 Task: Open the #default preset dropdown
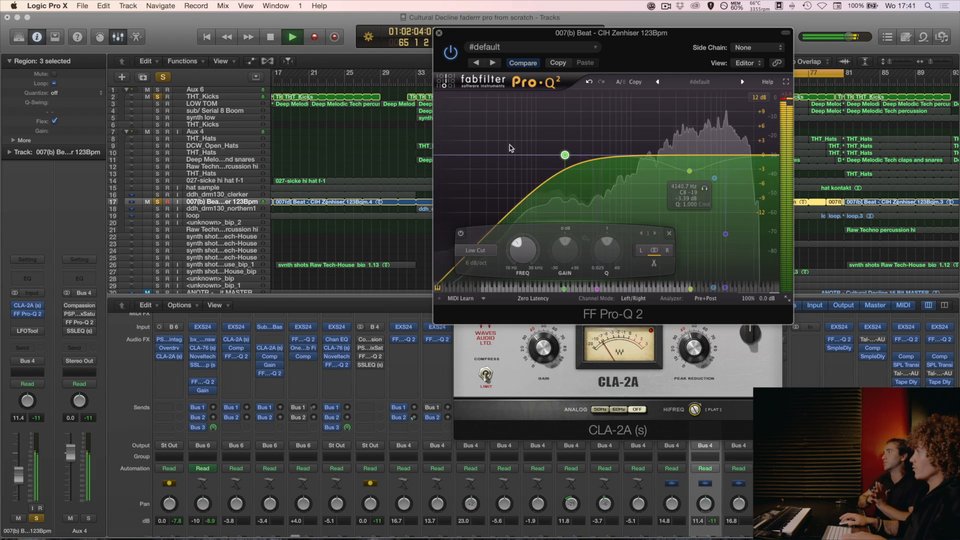click(532, 47)
